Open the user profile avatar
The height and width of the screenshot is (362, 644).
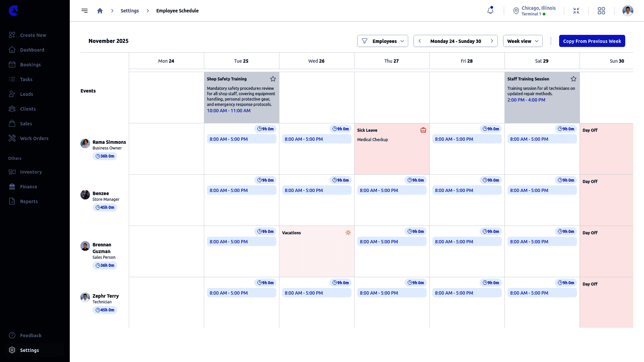point(628,11)
